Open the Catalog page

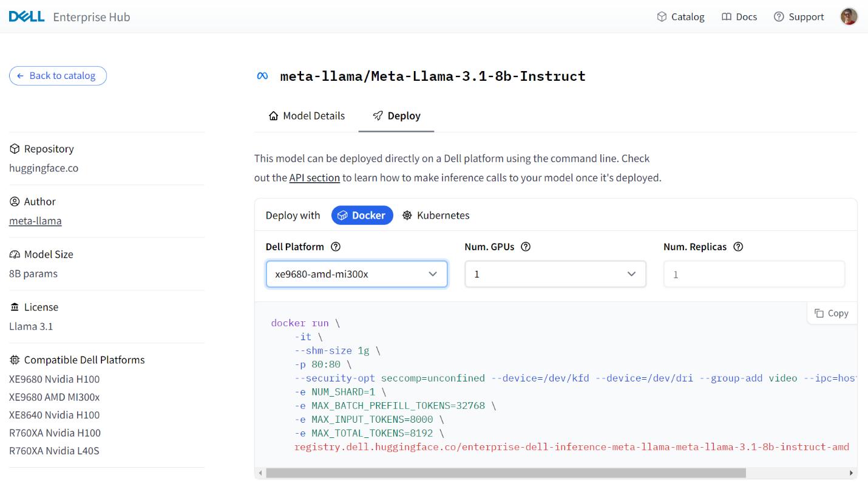[680, 16]
